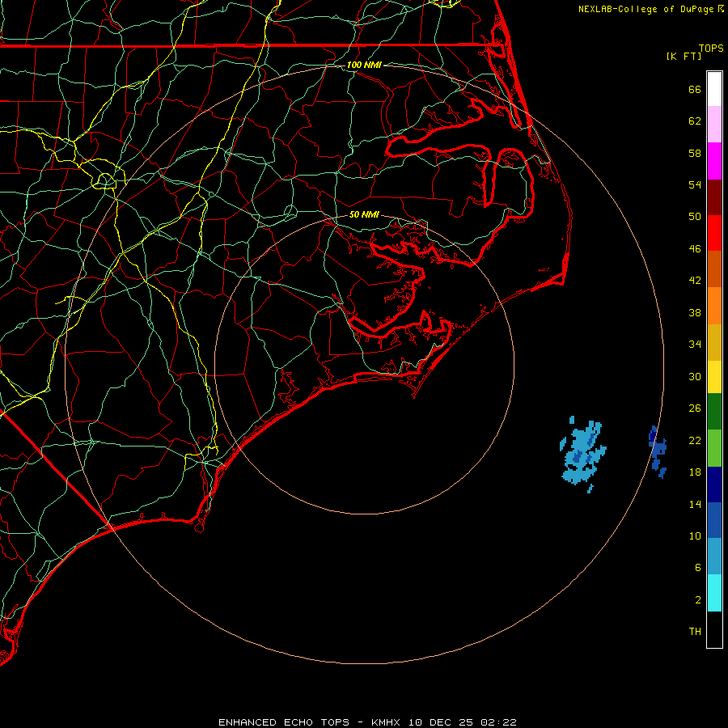Click the 100 NMI range ring label
The width and height of the screenshot is (728, 728).
[x=364, y=65]
